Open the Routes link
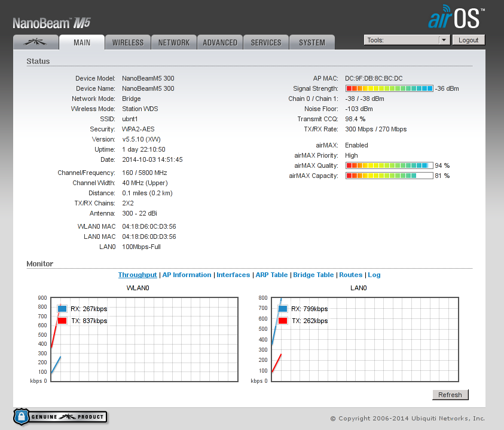Viewport: 504px width, 430px height. click(351, 275)
